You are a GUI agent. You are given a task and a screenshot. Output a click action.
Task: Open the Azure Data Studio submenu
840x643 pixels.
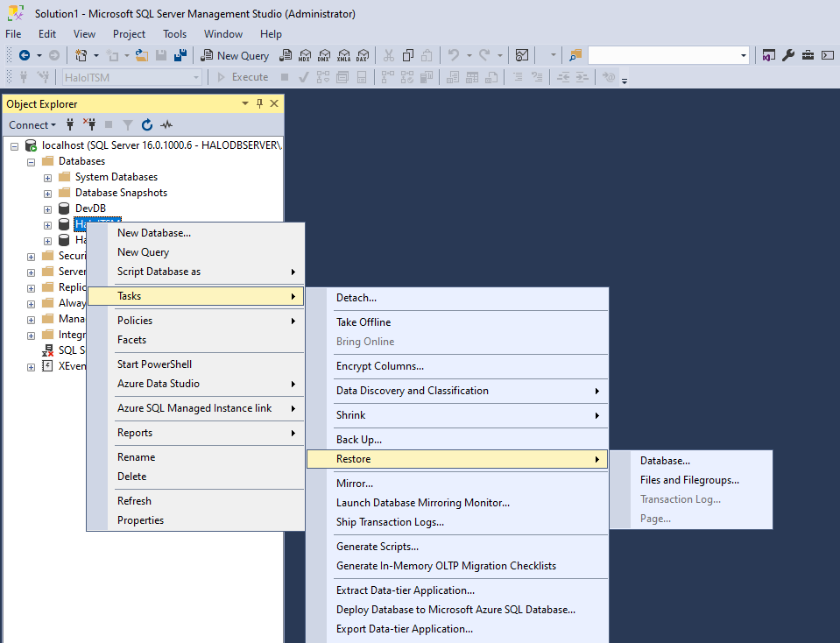(x=196, y=384)
